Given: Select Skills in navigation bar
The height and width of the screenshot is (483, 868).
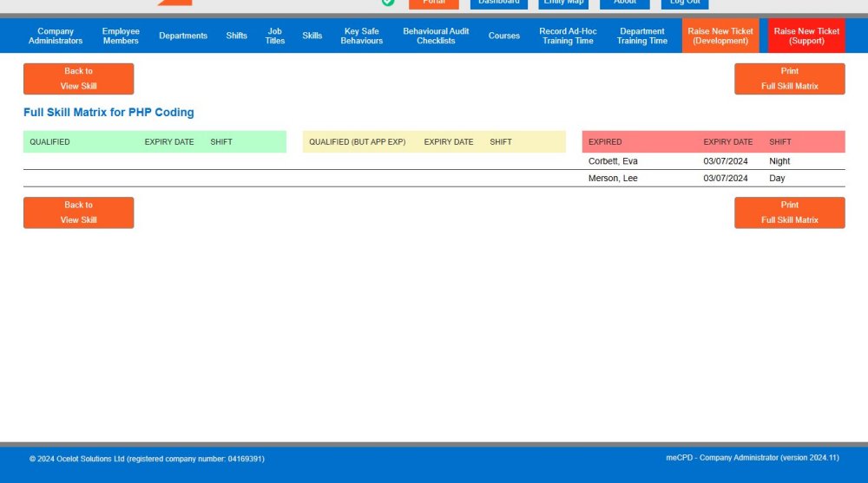Looking at the screenshot, I should [x=312, y=36].
